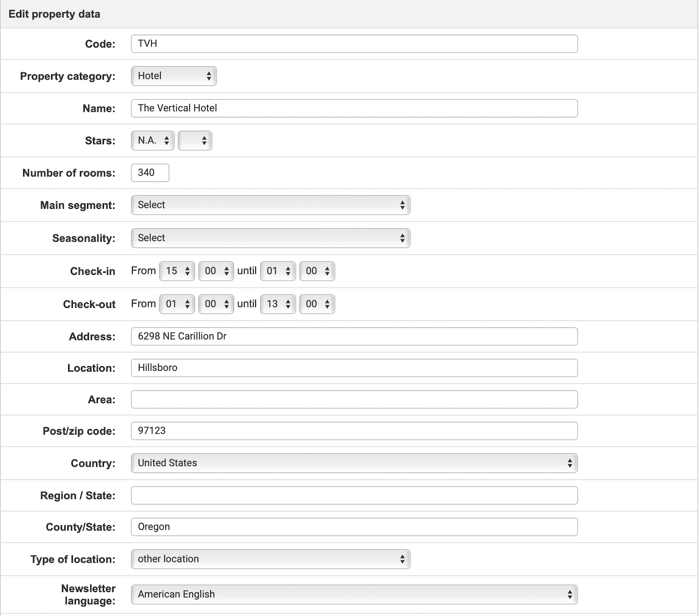699x616 pixels.
Task: Open the empty second Stars dropdown
Action: pyautogui.click(x=195, y=141)
